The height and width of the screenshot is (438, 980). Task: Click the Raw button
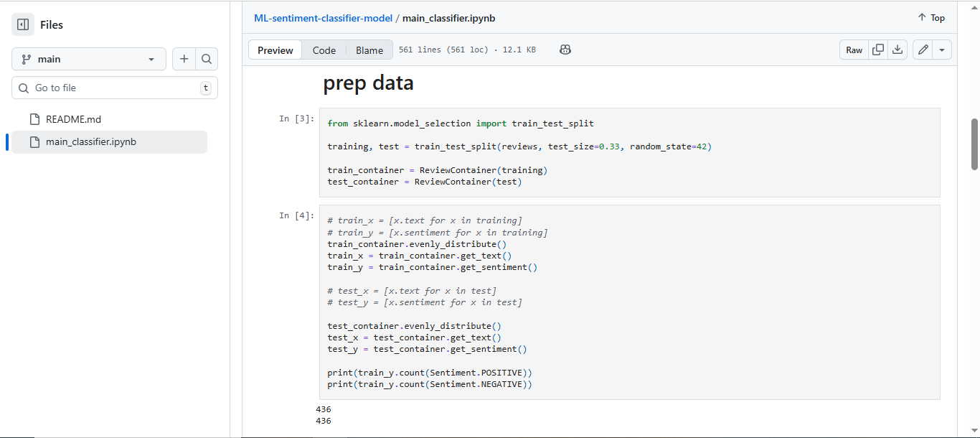[854, 50]
